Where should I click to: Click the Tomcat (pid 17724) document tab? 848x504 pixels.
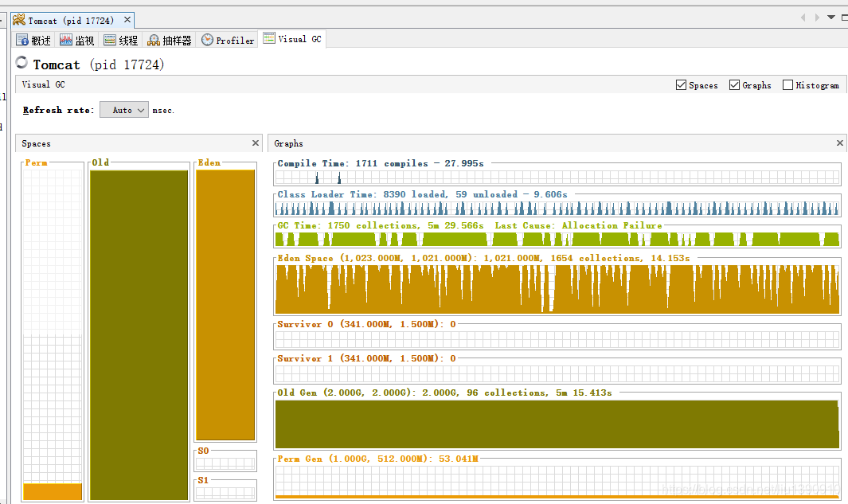point(71,21)
